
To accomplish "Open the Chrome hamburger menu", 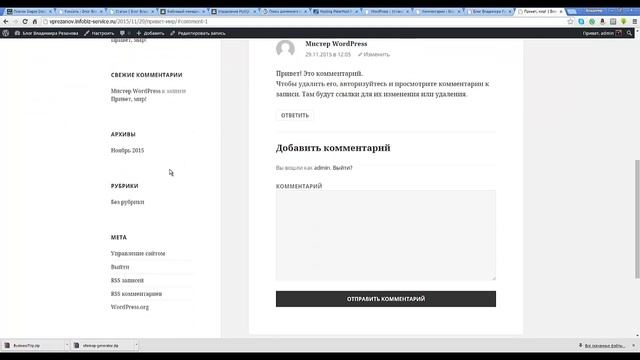I will (x=634, y=22).
